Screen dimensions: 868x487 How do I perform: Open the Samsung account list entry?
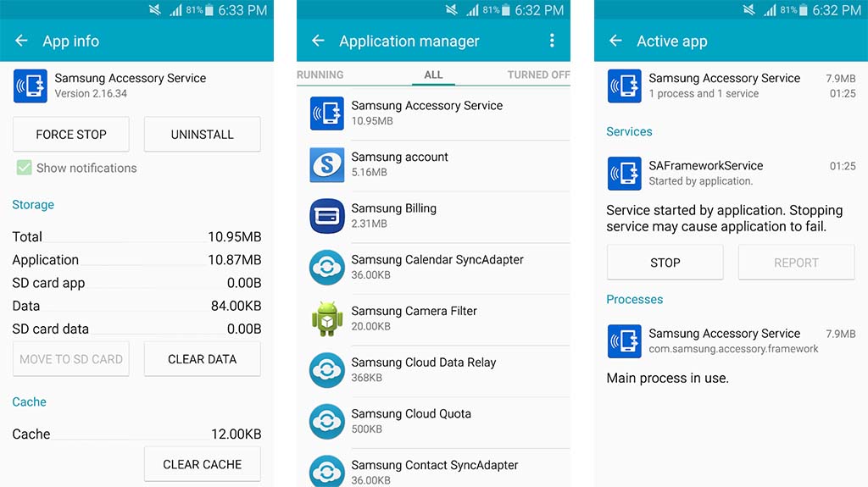pos(433,164)
